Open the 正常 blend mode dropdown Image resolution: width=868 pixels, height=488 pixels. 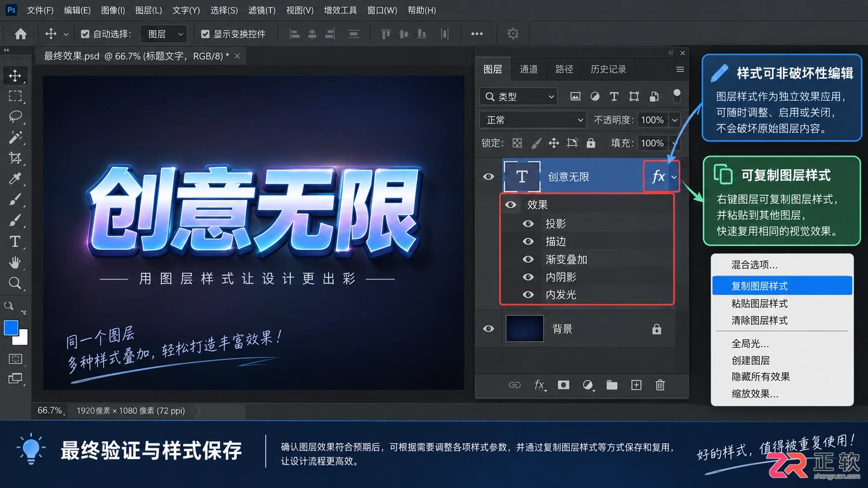coord(533,120)
